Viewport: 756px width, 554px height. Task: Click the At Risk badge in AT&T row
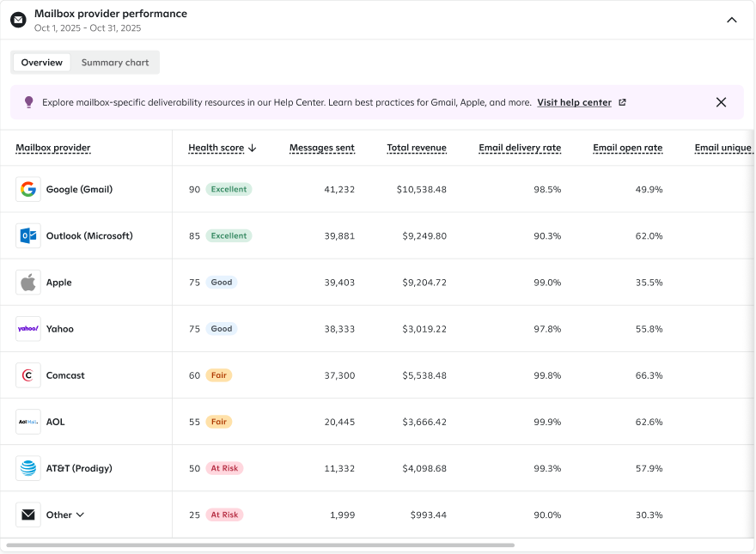(x=224, y=468)
